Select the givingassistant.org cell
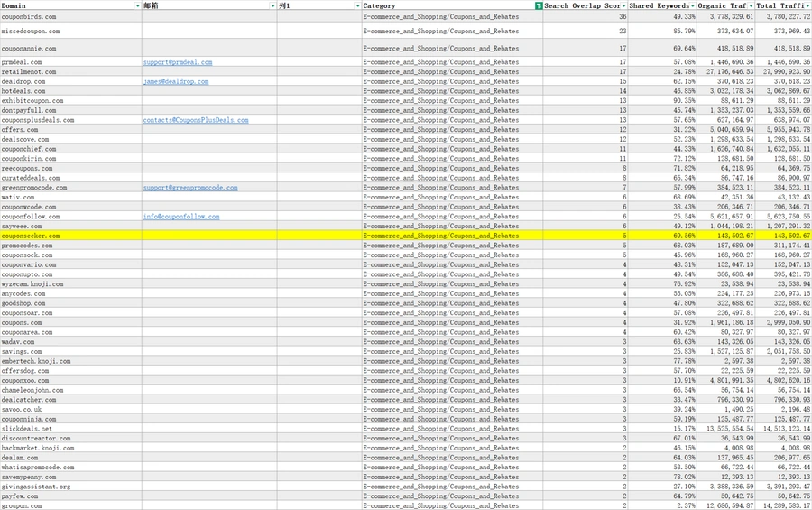The width and height of the screenshot is (812, 510). click(x=71, y=487)
